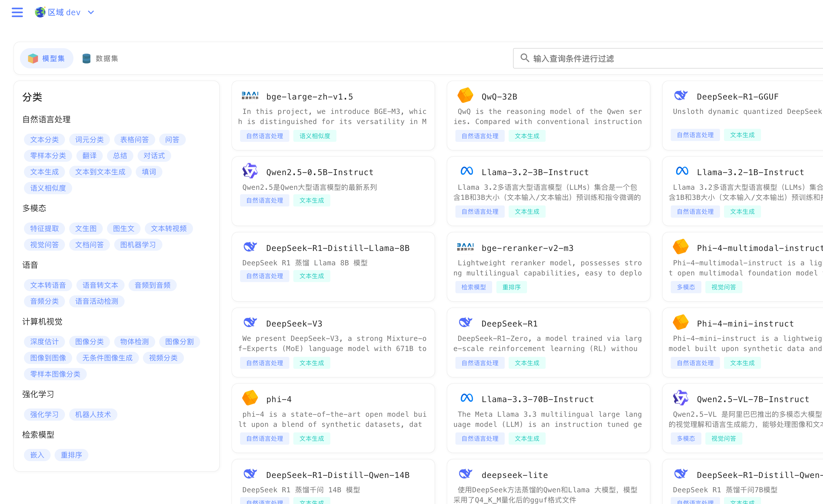Select the 文档问答 filter tag
823x504 pixels.
(89, 245)
